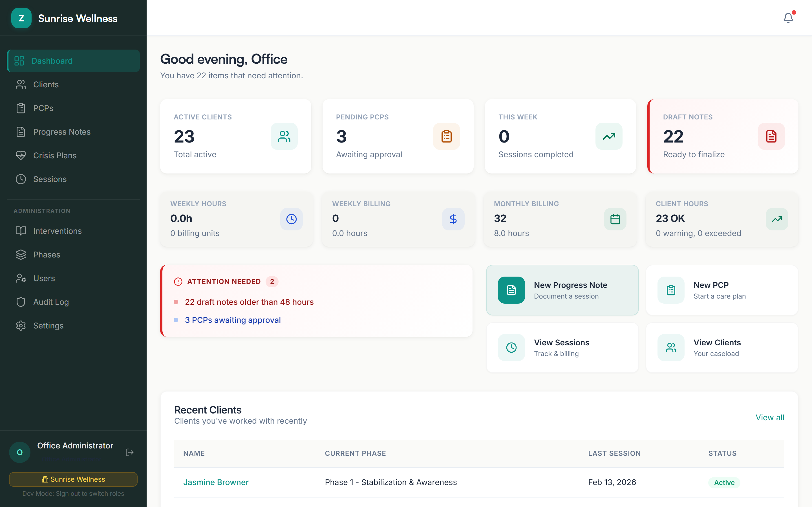
Task: Click the Sessions clock icon in sidebar
Action: pyautogui.click(x=21, y=179)
